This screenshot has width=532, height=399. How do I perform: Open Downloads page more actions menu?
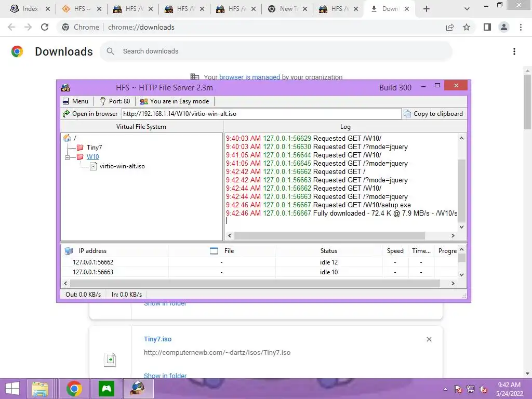pos(514,51)
